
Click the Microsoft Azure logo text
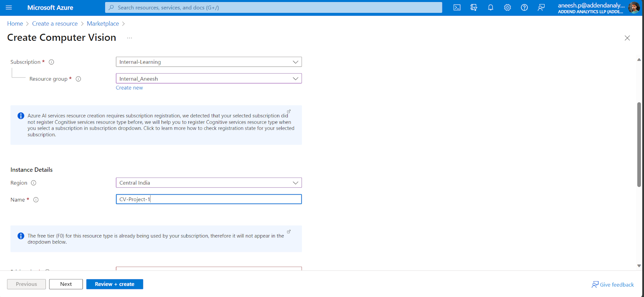click(50, 8)
